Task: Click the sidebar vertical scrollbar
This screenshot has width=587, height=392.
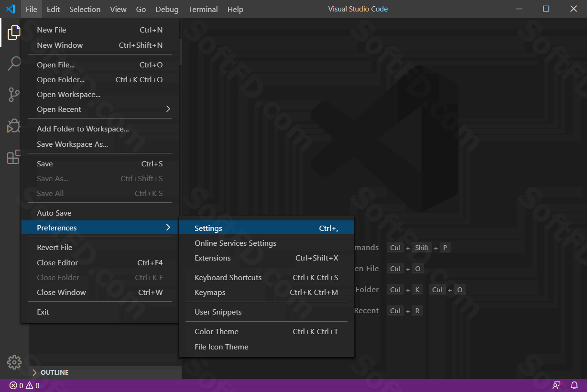Action: tap(181, 52)
